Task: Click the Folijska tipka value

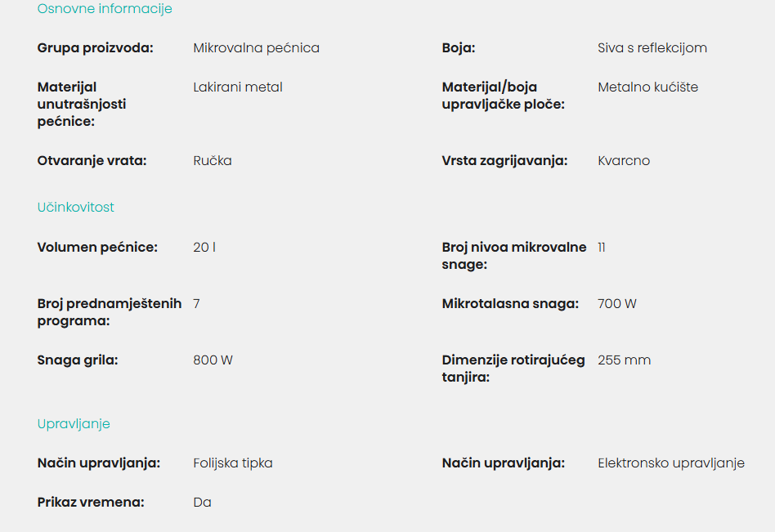Action: click(x=233, y=463)
